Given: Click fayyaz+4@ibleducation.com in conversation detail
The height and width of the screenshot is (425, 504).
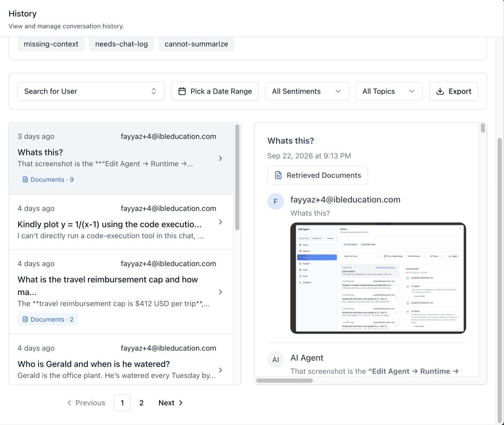Looking at the screenshot, I should pyautogui.click(x=345, y=200).
